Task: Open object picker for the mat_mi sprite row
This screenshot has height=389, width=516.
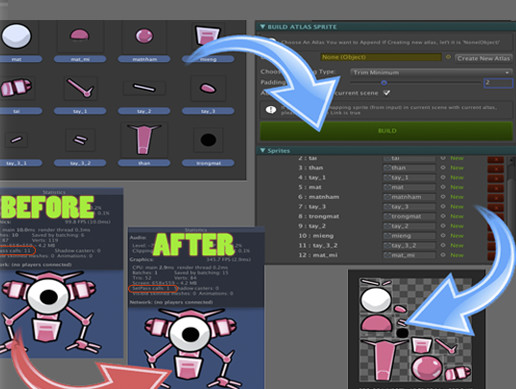Action: click(x=443, y=255)
